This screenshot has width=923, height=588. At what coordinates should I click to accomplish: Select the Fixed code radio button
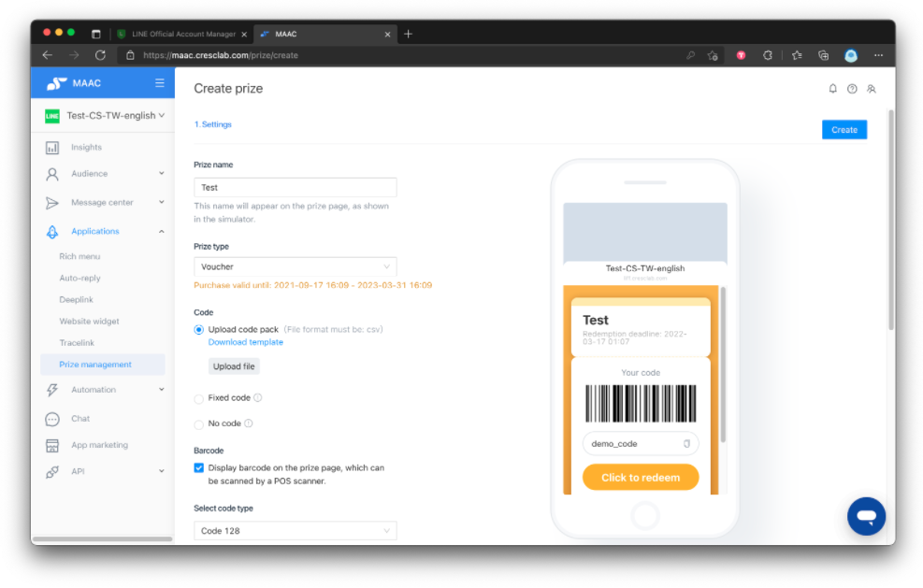point(199,398)
